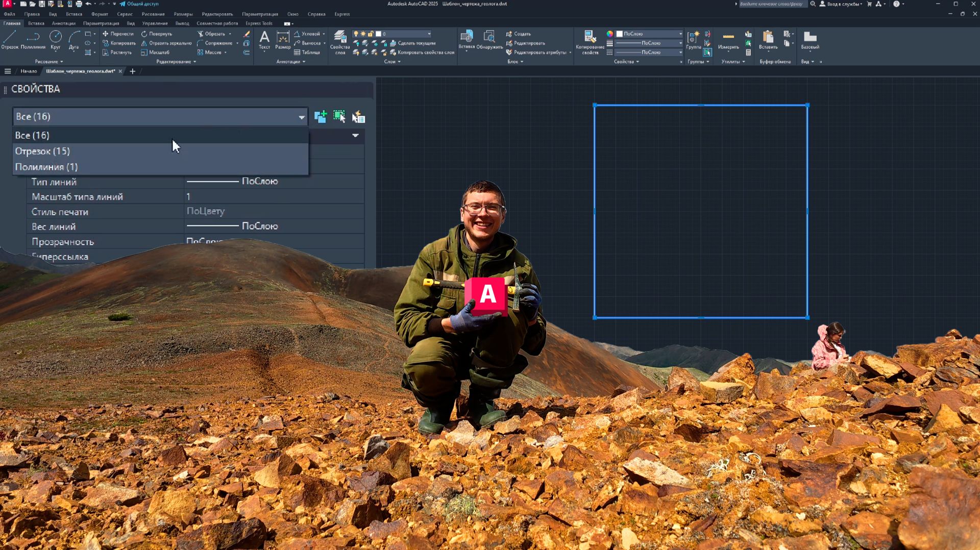980x550 pixels.
Task: Click the Копировать command in Редактирование
Action: [x=119, y=43]
